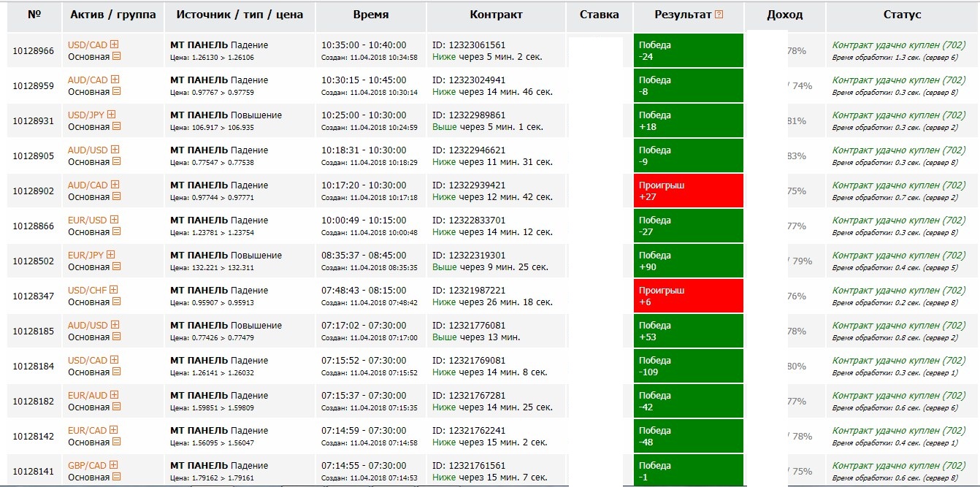Viewport: 980px width, 487px height.
Task: Select the green Победа +90 result cell
Action: click(x=688, y=261)
